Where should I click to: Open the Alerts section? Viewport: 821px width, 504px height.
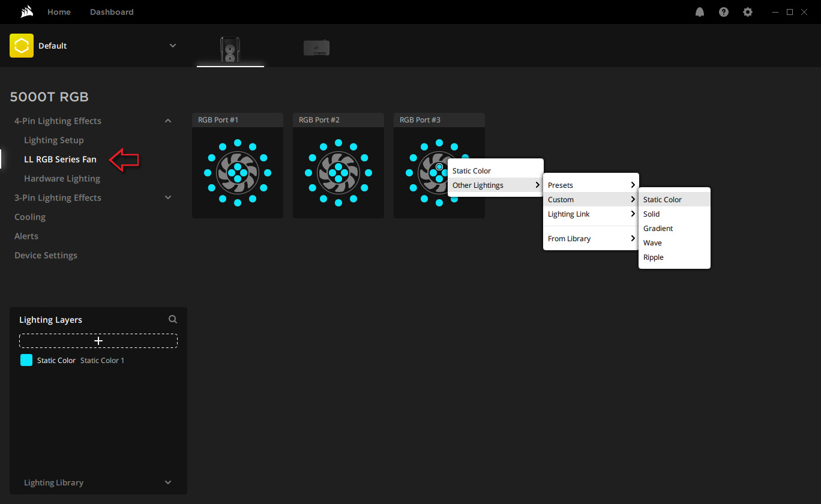26,236
